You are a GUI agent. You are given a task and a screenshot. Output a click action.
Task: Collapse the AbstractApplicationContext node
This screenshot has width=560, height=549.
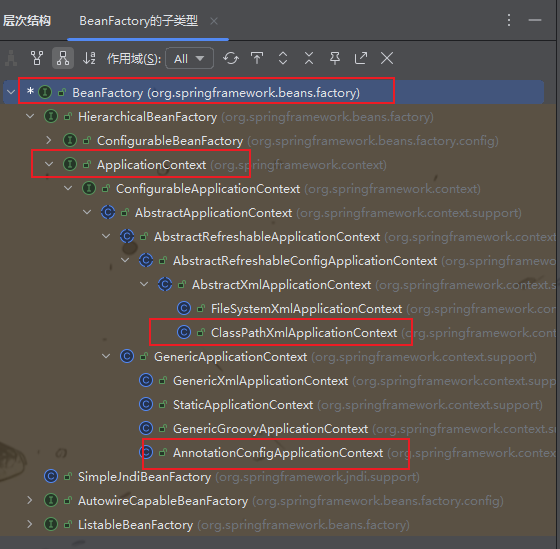87,212
